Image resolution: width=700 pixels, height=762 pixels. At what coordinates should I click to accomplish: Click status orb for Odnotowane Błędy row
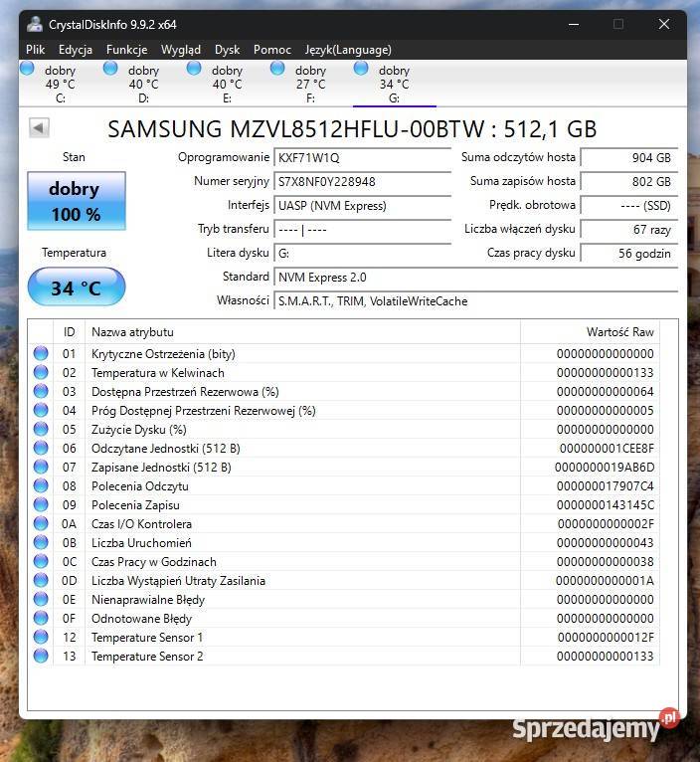[x=41, y=618]
